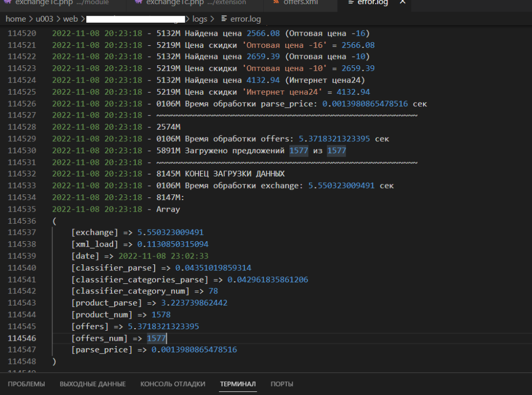532x395 pixels.
Task: Click the PHP icon on exchange1c.php extension tab
Action: [x=138, y=3]
